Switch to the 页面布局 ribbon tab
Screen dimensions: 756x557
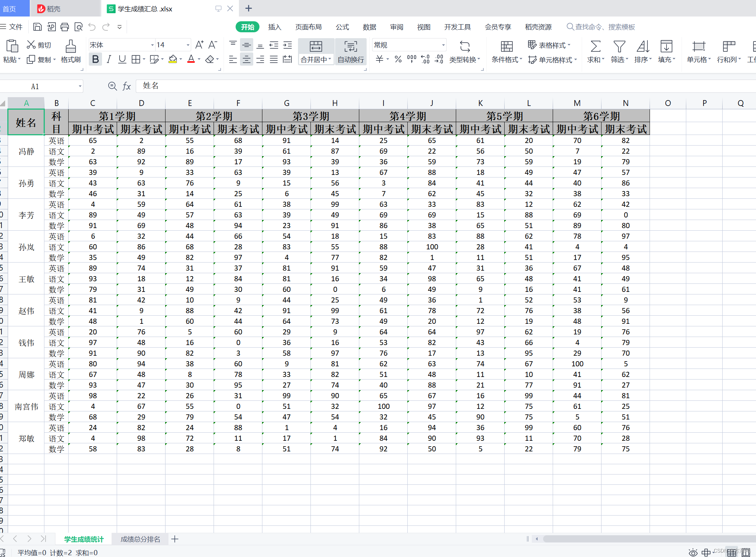click(308, 27)
